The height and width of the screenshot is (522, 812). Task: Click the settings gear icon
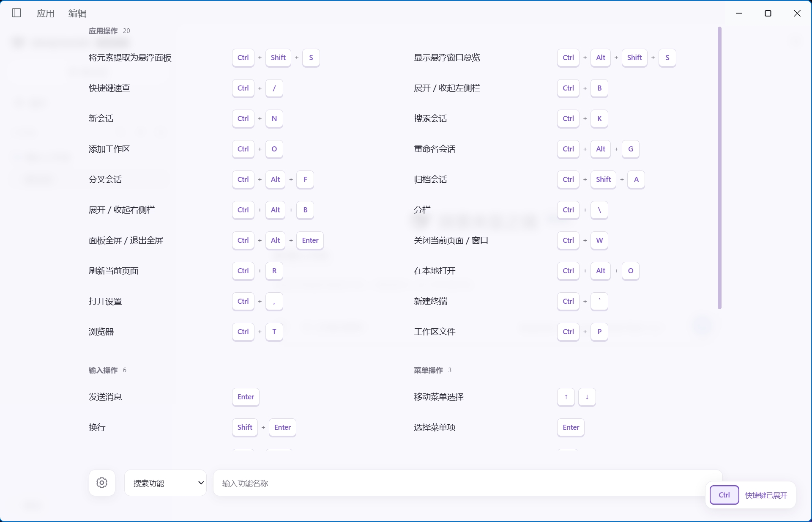click(102, 483)
